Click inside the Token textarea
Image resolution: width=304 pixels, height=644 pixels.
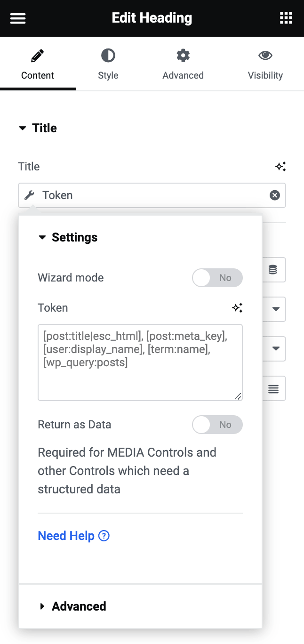(140, 362)
